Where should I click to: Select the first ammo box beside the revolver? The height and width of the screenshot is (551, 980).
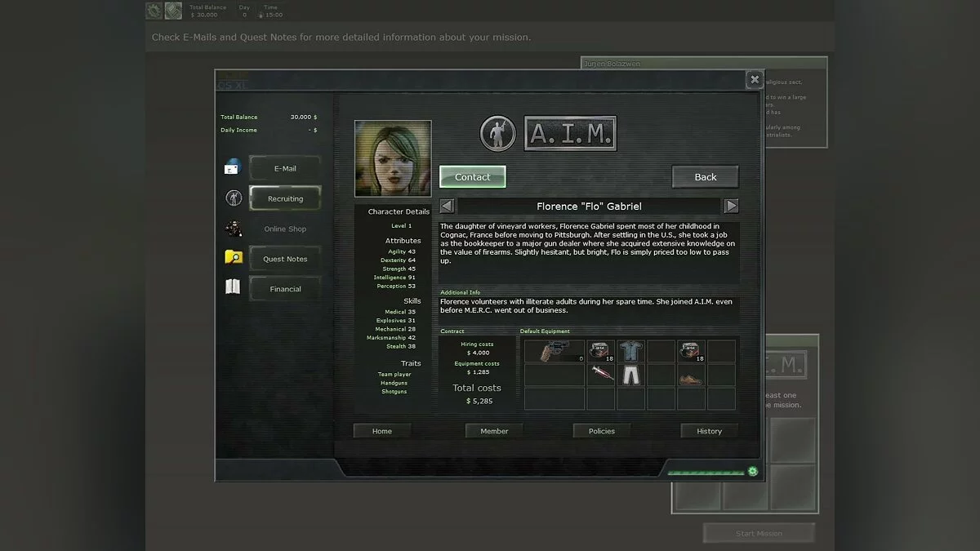pyautogui.click(x=601, y=352)
